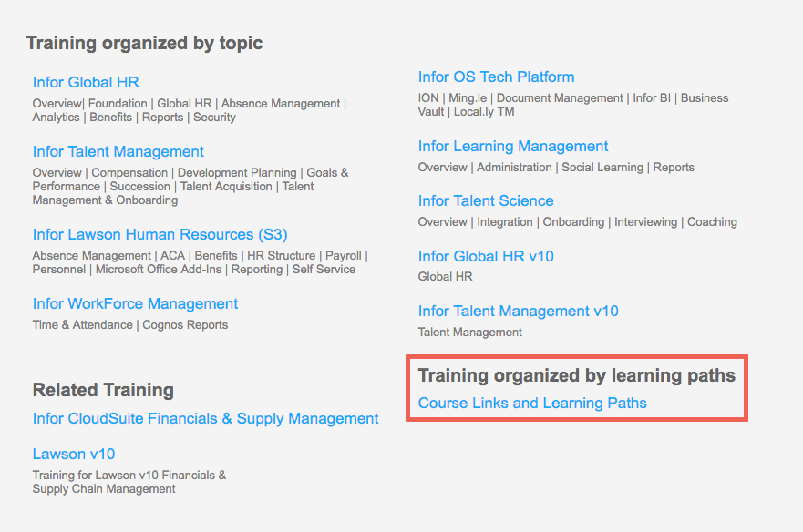This screenshot has height=532, width=803.
Task: Select Infor Talent Science heading
Action: (x=486, y=200)
